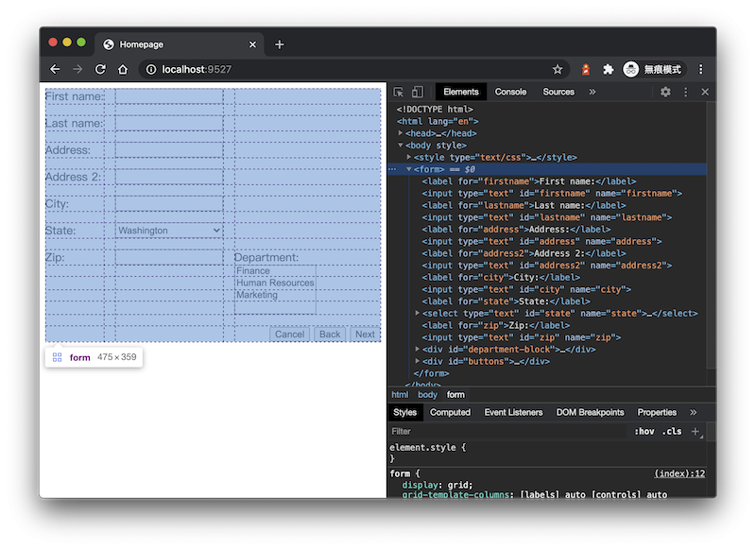The image size is (756, 550).
Task: Open the Chrome three-dot menu
Action: coord(700,69)
